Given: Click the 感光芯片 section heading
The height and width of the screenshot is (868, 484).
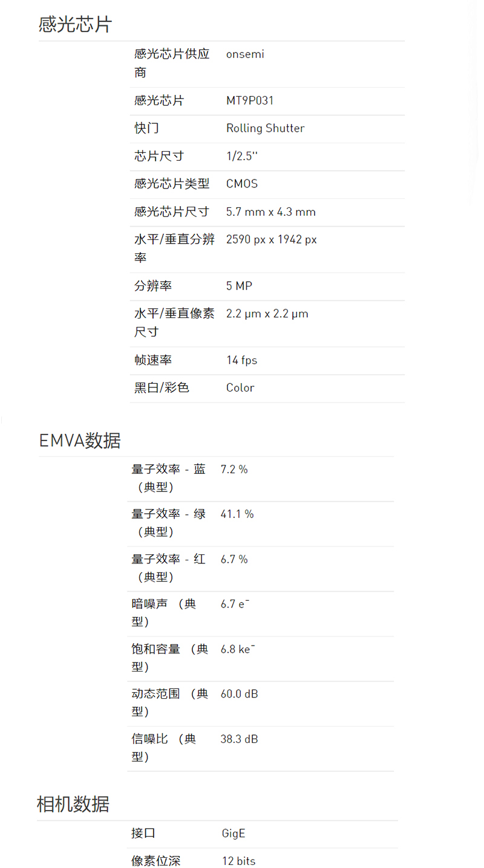Looking at the screenshot, I should point(75,24).
